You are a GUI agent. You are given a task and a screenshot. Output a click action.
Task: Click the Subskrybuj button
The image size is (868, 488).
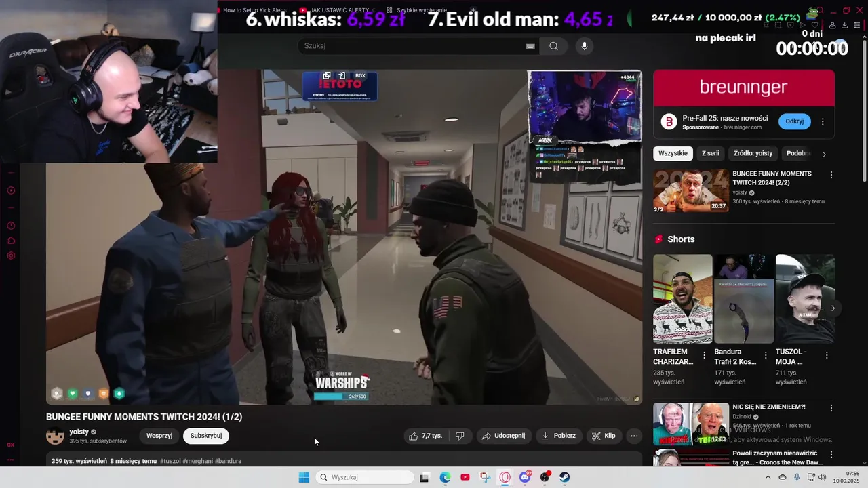(206, 436)
